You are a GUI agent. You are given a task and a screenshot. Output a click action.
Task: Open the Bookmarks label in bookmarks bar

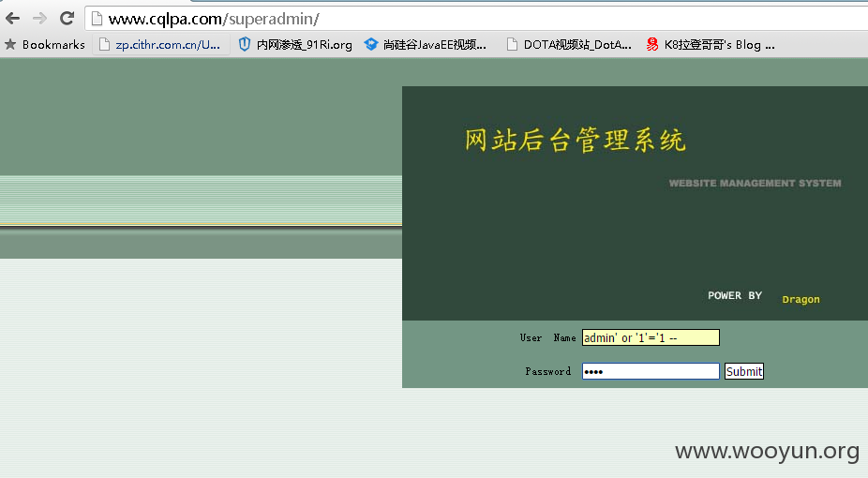click(x=53, y=45)
